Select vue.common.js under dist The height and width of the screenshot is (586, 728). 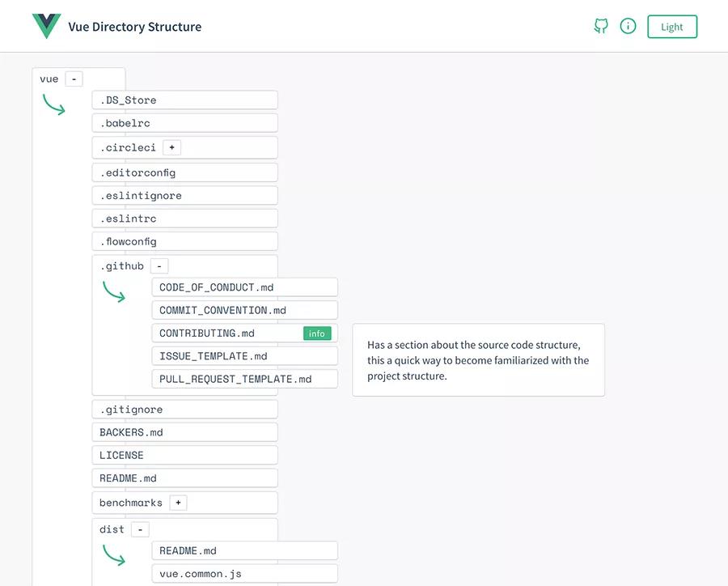coord(243,574)
